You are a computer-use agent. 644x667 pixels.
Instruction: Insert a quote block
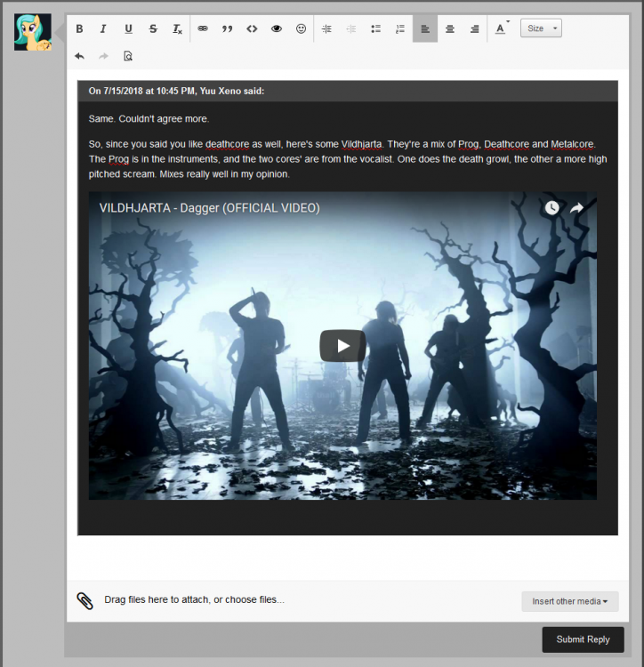[x=227, y=28]
